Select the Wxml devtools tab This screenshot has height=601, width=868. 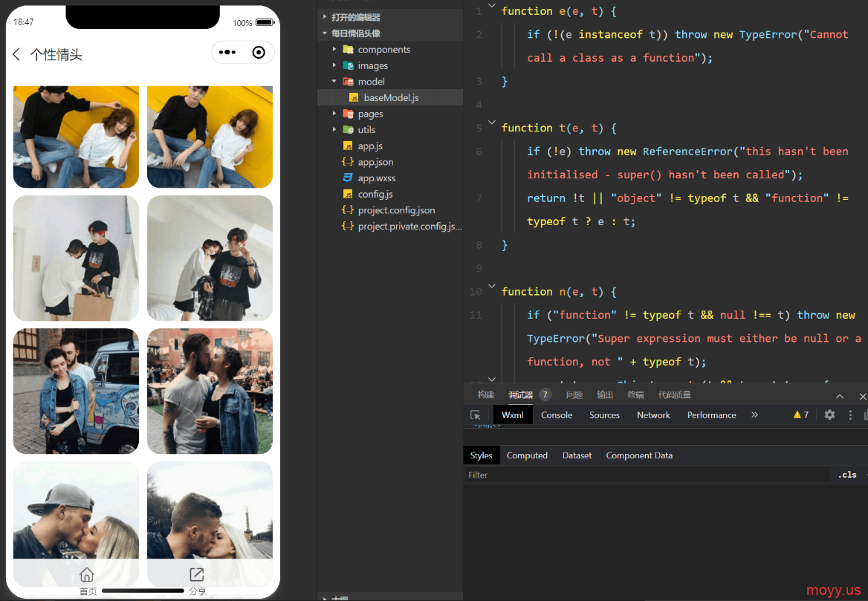coord(512,415)
